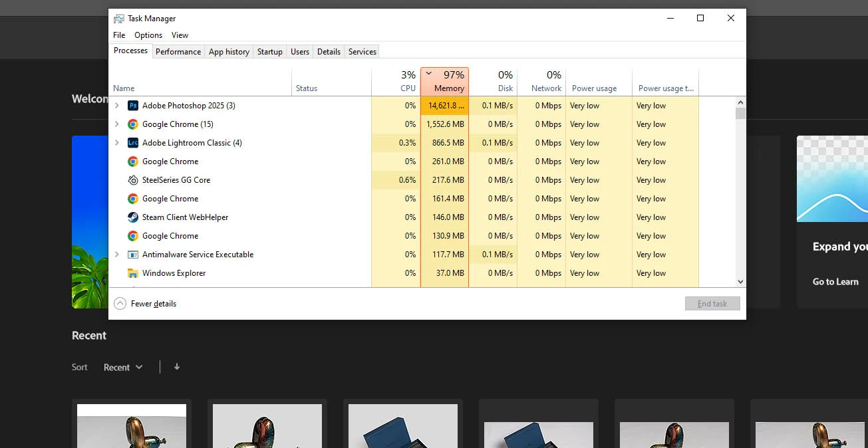Click the sort chevron above Memory column
This screenshot has width=868, height=448.
pyautogui.click(x=429, y=72)
